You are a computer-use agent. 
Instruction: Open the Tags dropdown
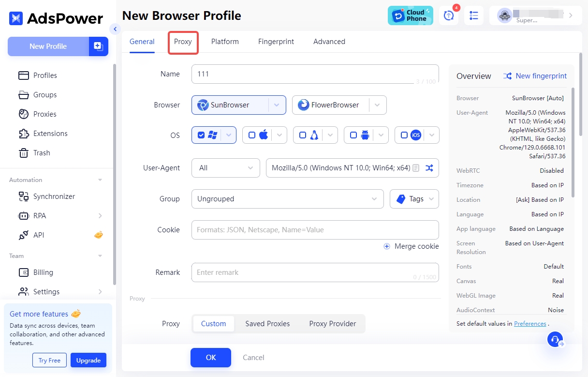[414, 199]
